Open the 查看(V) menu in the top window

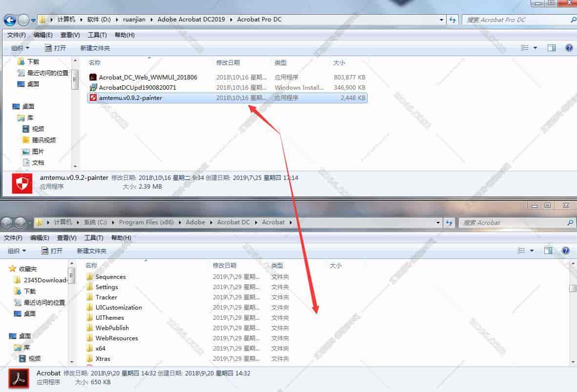point(70,35)
